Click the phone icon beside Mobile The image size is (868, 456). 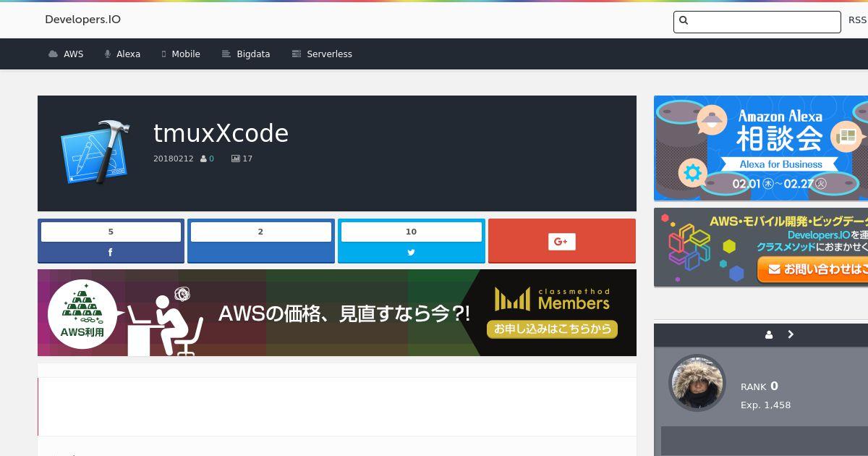pos(164,54)
